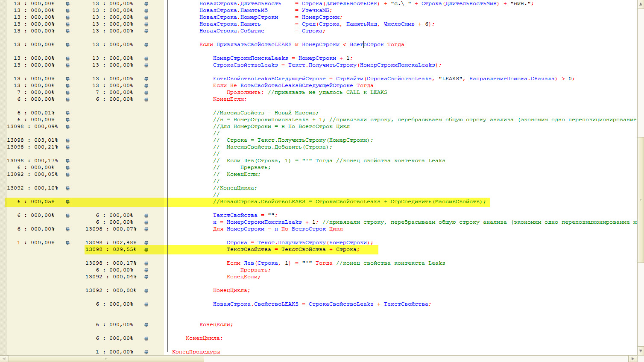Click the line НоваяСтрока.ПамятьМб = УтечкаМБ;
The width and height of the screenshot is (644, 362).
pyautogui.click(x=266, y=11)
